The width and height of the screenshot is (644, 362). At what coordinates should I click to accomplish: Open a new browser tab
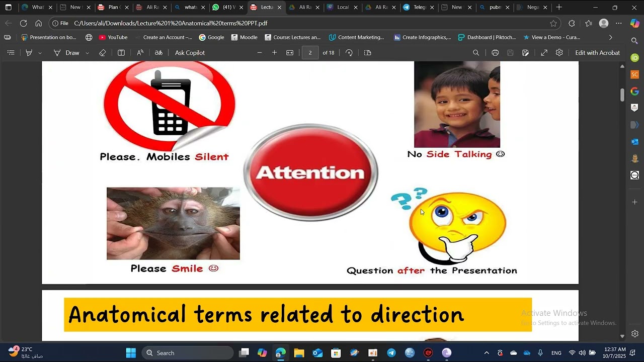(x=559, y=8)
